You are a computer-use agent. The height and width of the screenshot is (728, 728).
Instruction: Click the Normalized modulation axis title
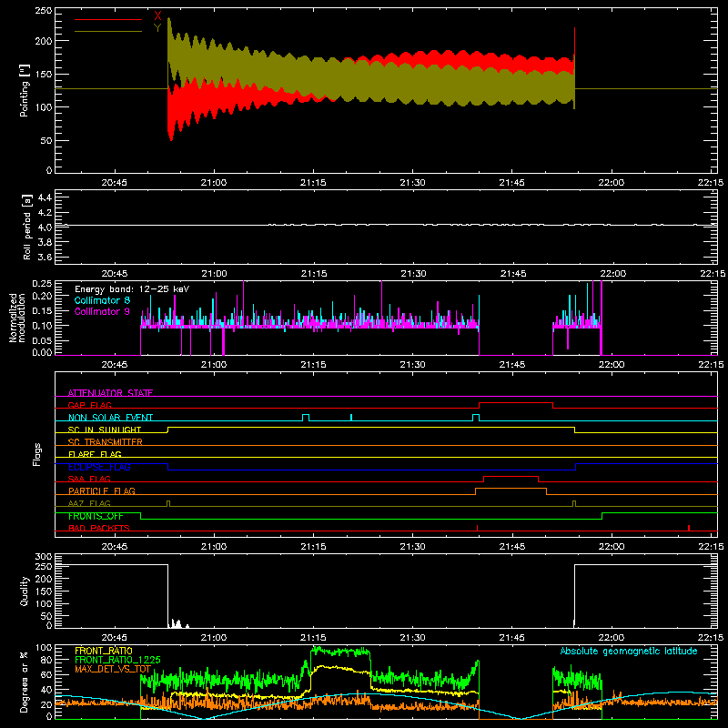click(x=16, y=318)
